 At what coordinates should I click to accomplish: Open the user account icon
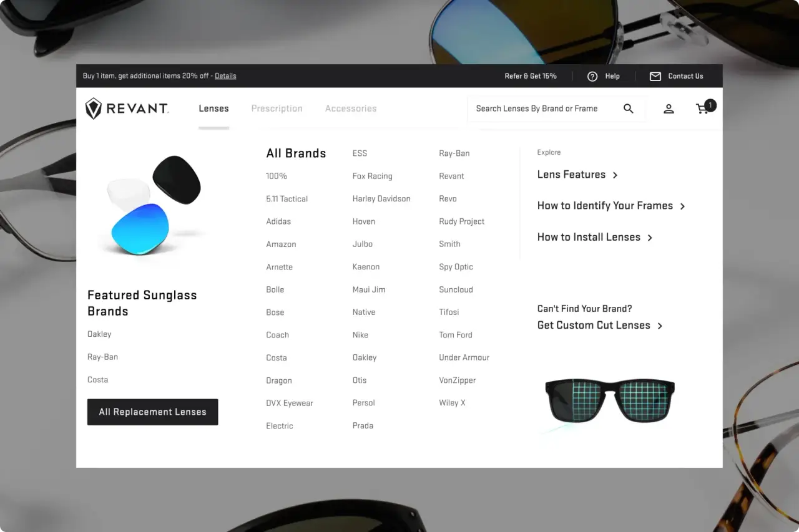[669, 109]
